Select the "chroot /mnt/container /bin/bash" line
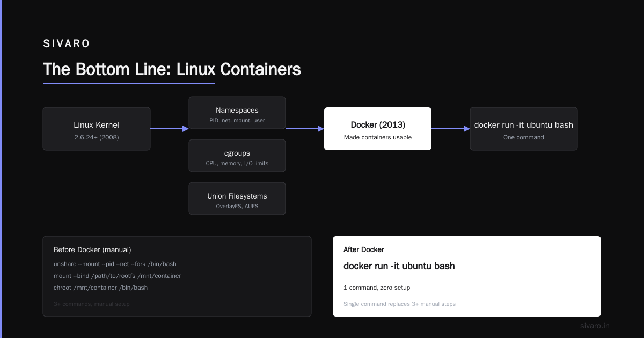Viewport: 644px width, 338px height. pyautogui.click(x=100, y=288)
